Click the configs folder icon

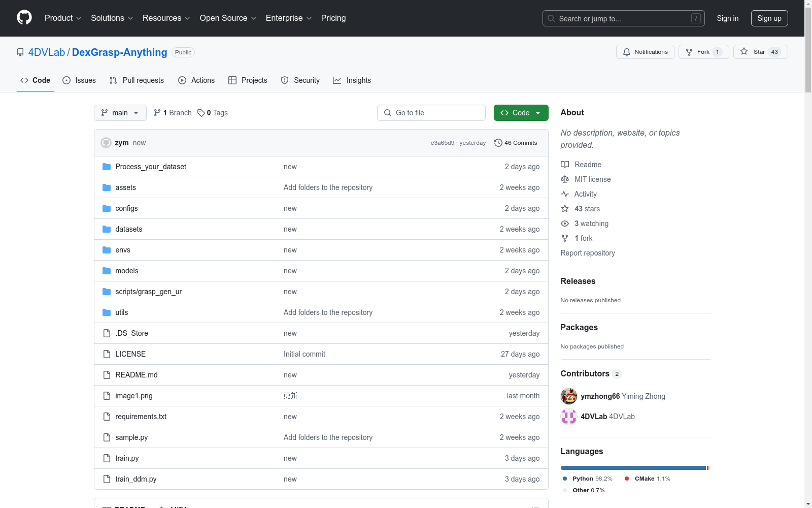coord(107,208)
